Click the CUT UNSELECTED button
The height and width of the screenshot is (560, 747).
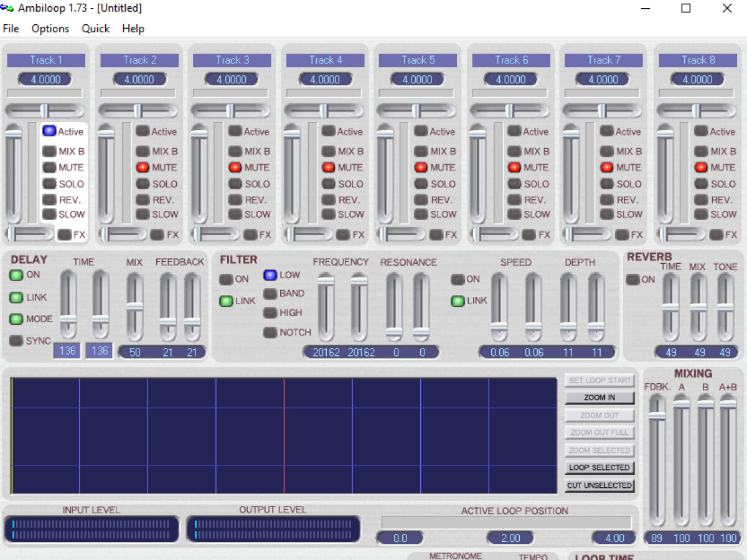coord(599,485)
